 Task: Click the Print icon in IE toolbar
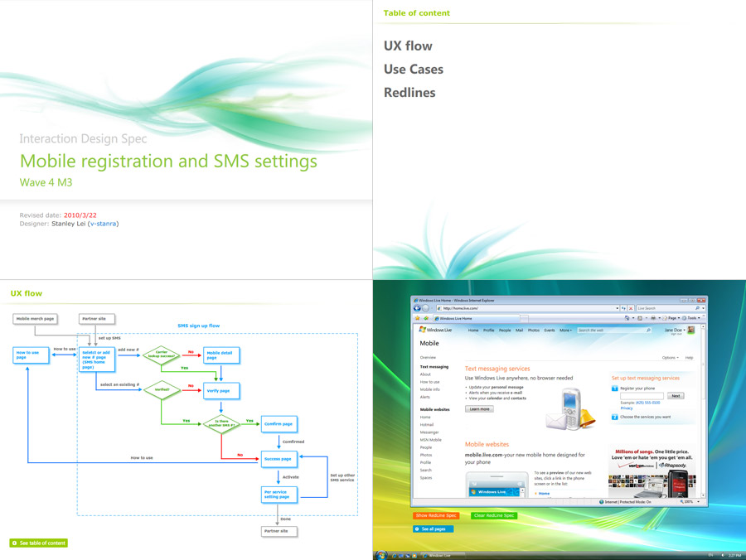coord(653,318)
